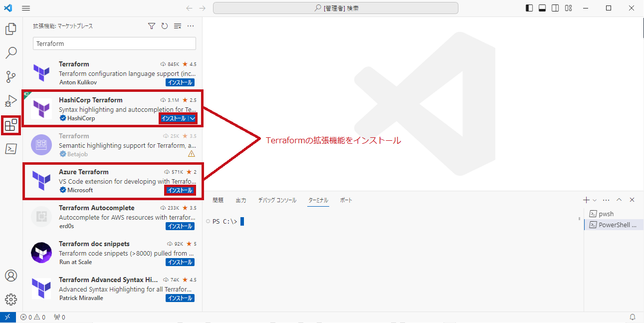
Task: Select the PowerShell terminal instance
Action: 614,225
